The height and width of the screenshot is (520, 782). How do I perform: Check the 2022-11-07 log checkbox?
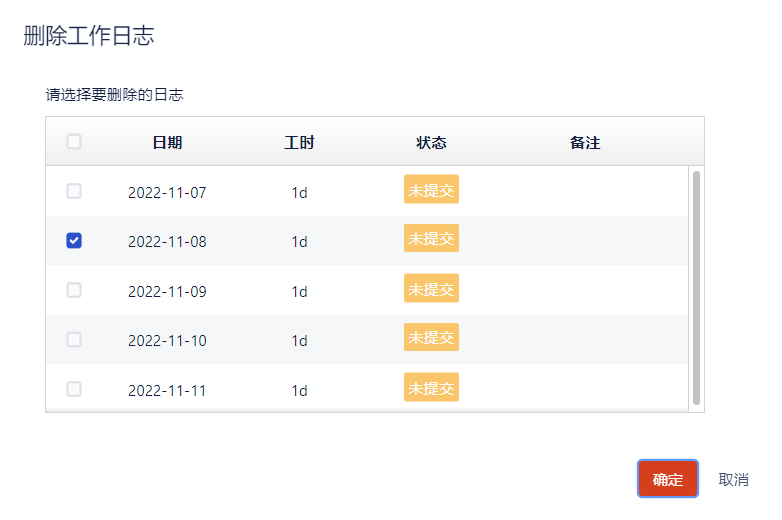pyautogui.click(x=74, y=191)
